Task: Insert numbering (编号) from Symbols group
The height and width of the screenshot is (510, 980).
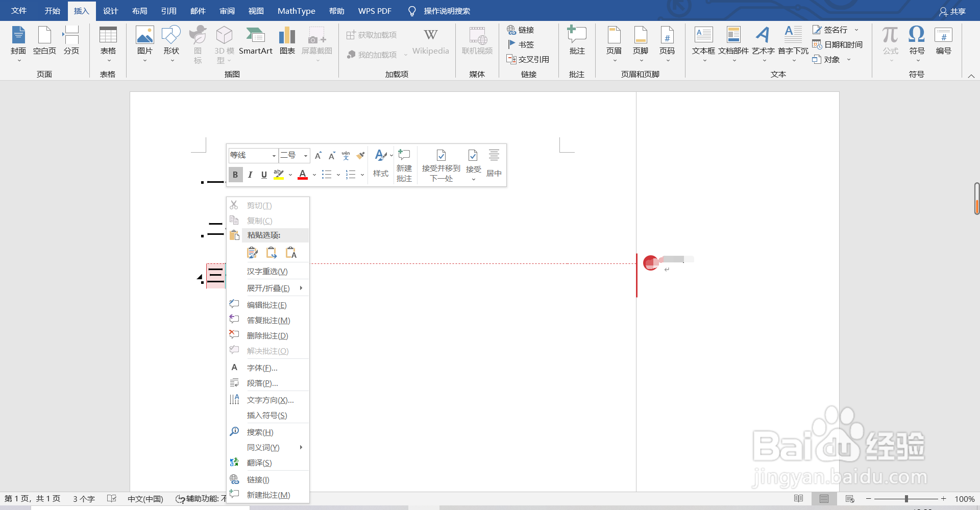Action: tap(943, 41)
